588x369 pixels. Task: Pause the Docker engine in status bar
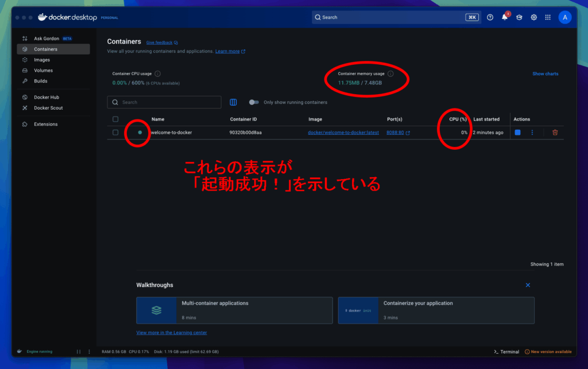[x=78, y=352]
